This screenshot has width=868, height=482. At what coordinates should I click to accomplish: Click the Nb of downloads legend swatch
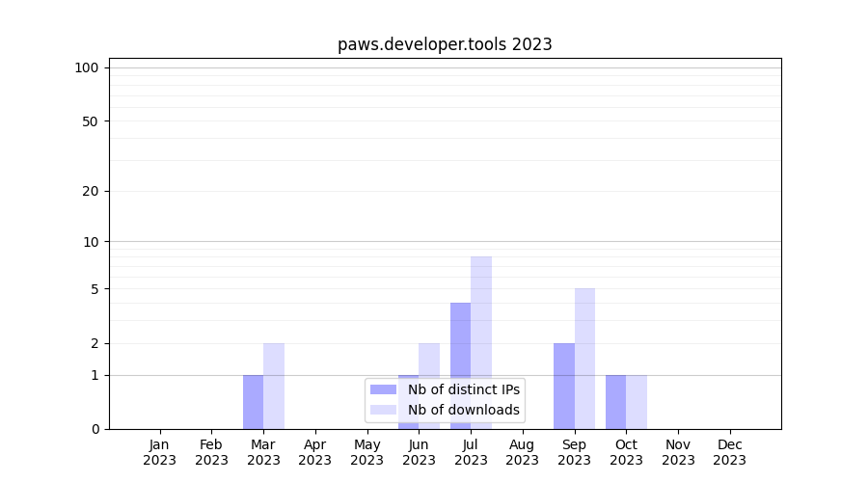tap(383, 410)
